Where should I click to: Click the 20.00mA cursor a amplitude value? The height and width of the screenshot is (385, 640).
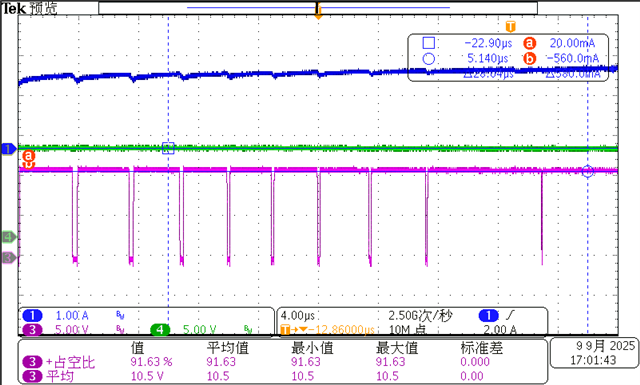(x=572, y=43)
